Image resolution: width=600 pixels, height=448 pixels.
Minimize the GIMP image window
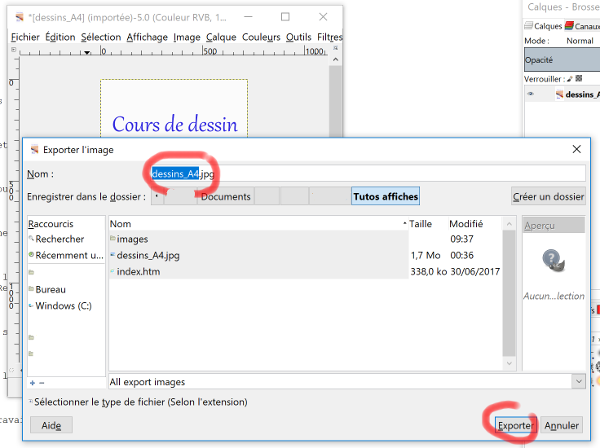248,17
